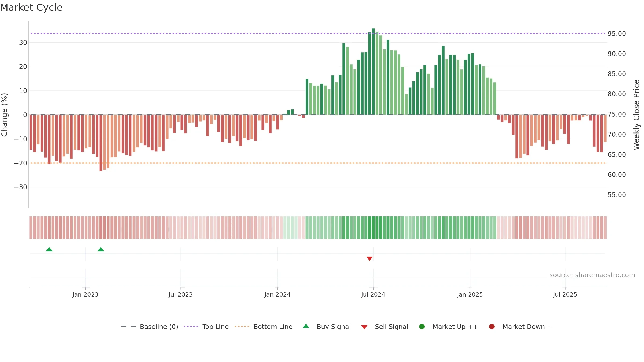Viewport: 644px width, 362px height.
Task: Click the −30 tick on Change axis
Action: (21, 187)
